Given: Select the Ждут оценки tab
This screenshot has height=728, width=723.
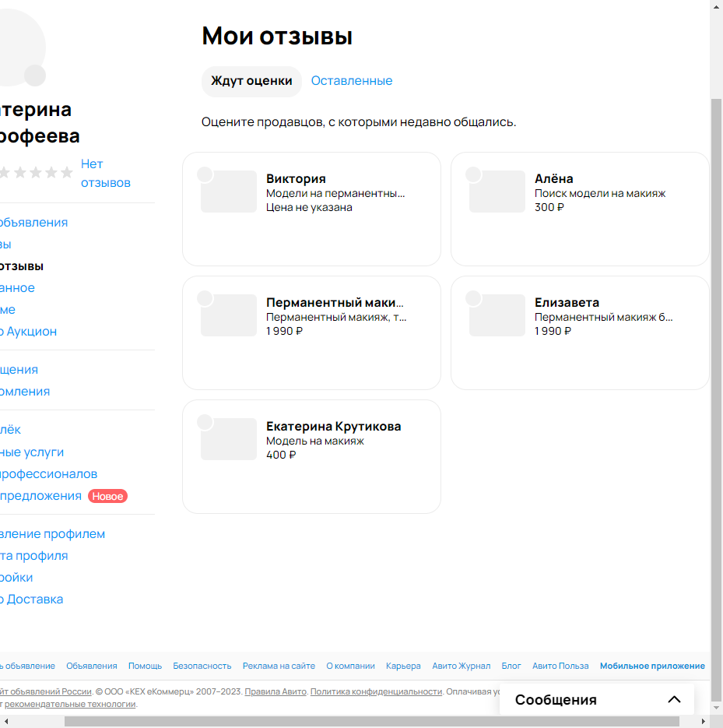Looking at the screenshot, I should point(251,81).
